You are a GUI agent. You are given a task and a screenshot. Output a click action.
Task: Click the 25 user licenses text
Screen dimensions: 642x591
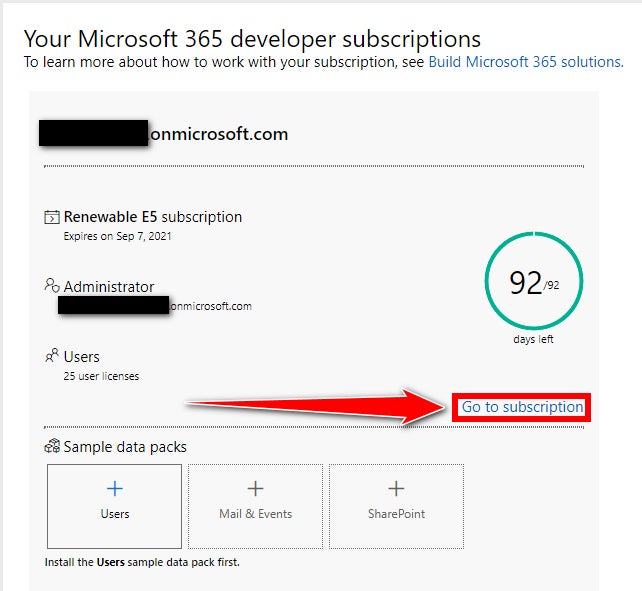101,376
